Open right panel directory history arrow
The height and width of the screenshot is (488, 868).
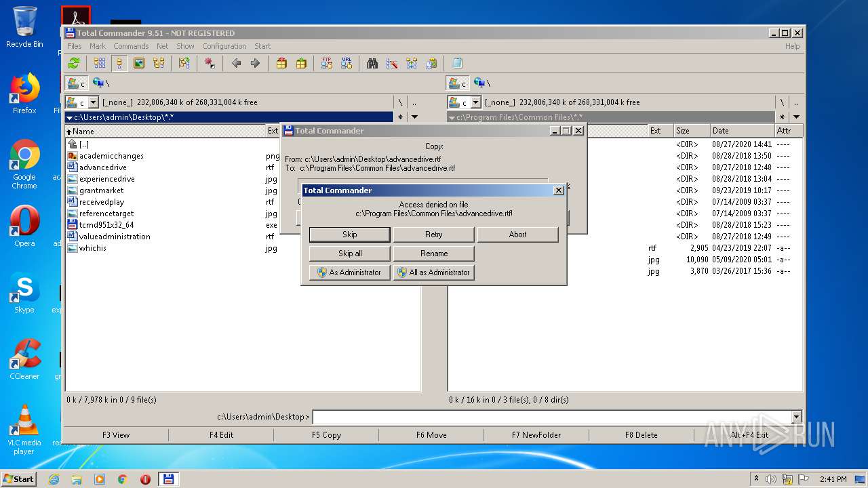click(796, 117)
